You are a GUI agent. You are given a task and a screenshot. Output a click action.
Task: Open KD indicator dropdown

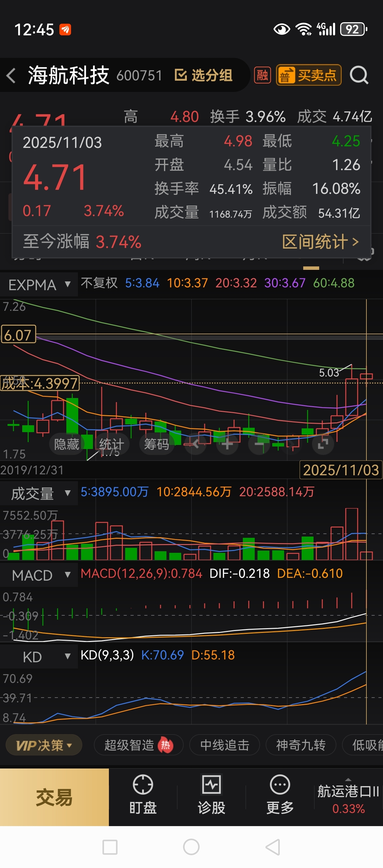(39, 657)
